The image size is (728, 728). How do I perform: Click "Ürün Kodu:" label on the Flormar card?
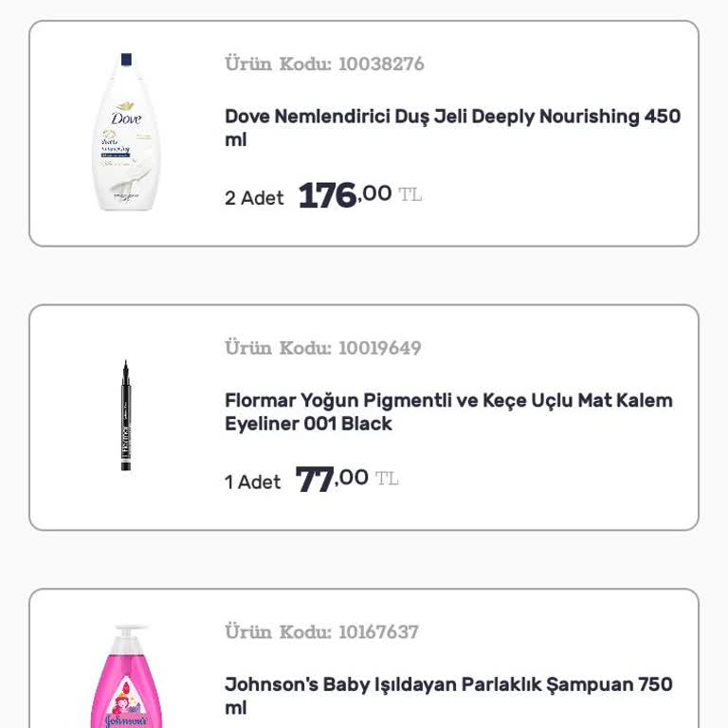[x=278, y=348]
